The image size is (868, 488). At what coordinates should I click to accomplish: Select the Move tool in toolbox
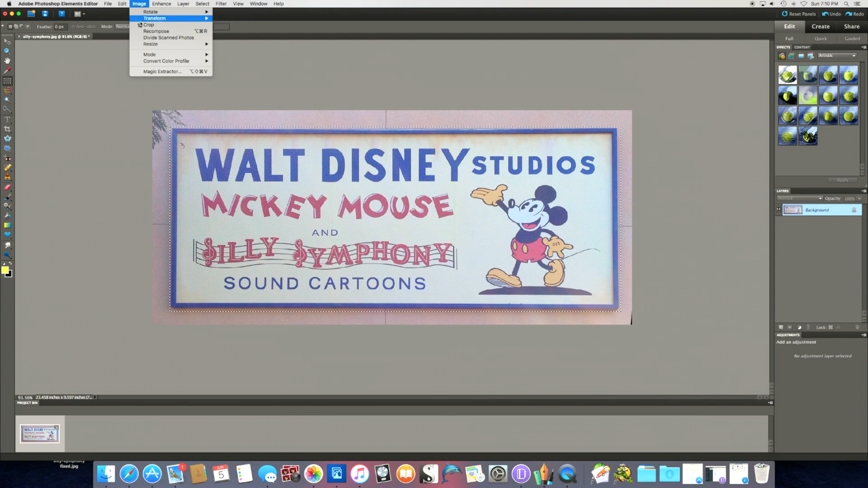tap(7, 41)
